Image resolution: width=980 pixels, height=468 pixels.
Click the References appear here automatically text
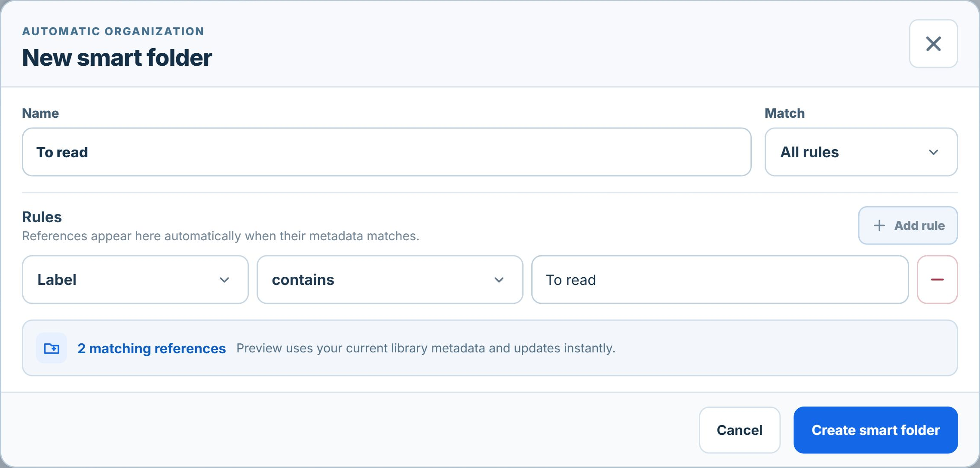click(x=220, y=236)
